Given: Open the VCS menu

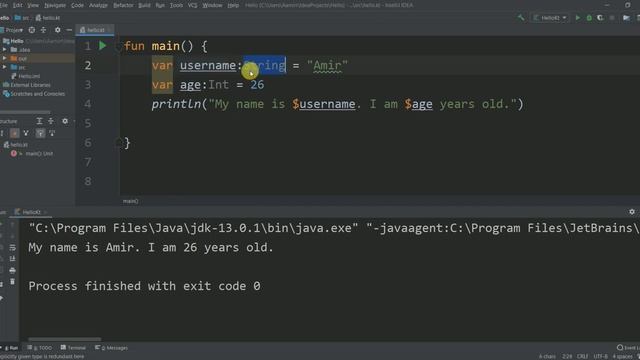Looking at the screenshot, I should [193, 5].
